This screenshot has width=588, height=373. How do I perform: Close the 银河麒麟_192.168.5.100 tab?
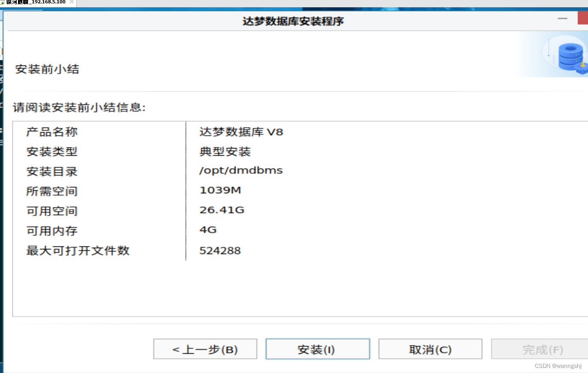71,2
